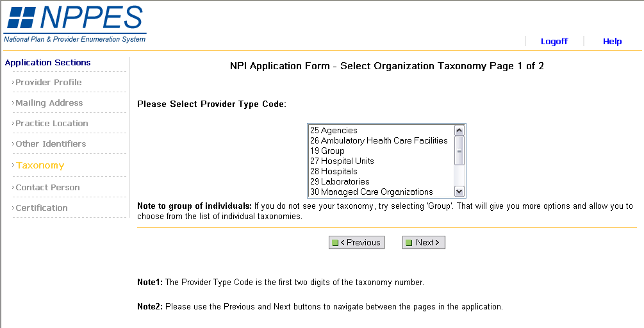Open the Help link
Viewport: 644px width, 328px height.
click(x=612, y=42)
